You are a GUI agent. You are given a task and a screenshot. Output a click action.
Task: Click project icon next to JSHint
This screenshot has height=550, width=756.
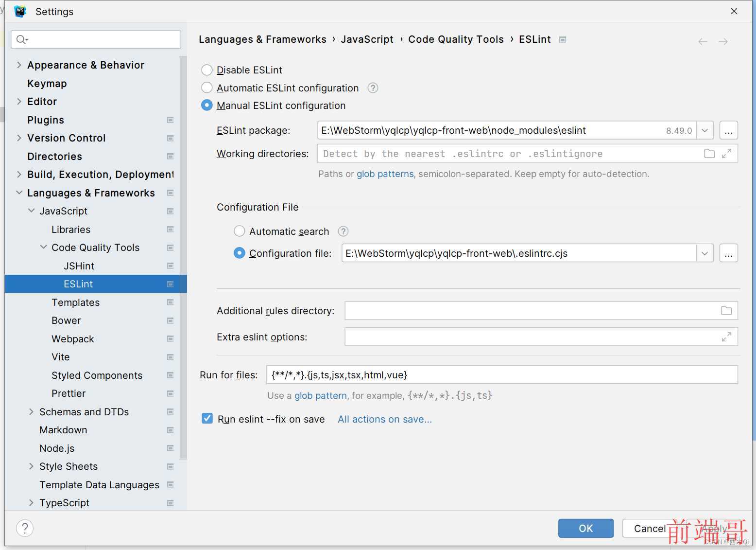pos(170,266)
